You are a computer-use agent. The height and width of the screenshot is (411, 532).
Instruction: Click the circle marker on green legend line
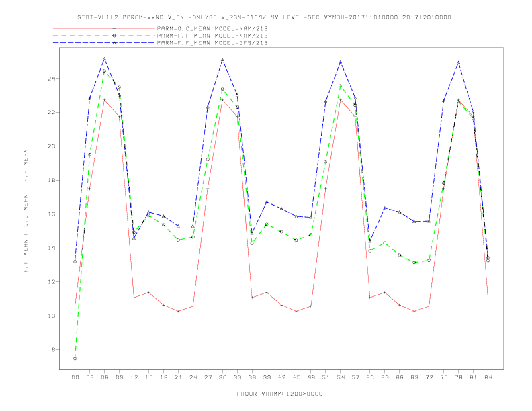pyautogui.click(x=114, y=36)
